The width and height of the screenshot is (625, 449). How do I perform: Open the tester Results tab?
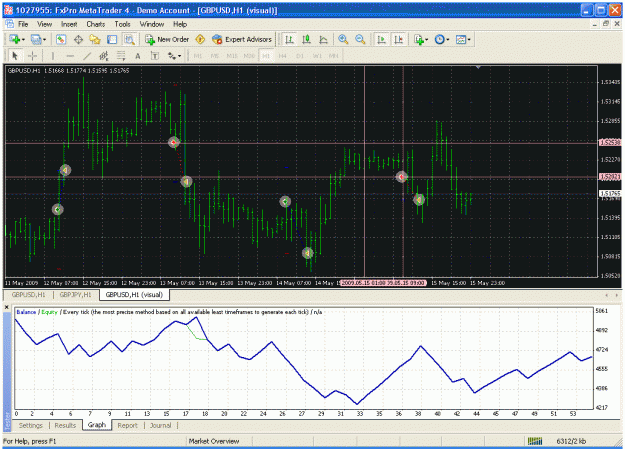(65, 425)
